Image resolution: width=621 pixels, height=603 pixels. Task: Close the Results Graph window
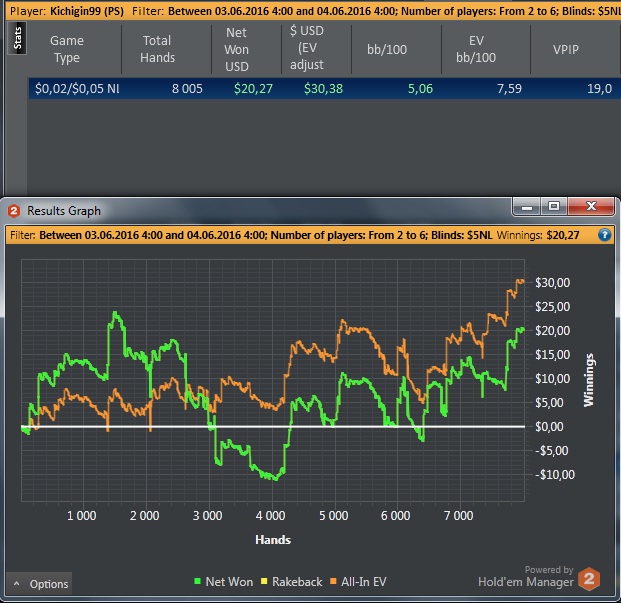click(591, 206)
